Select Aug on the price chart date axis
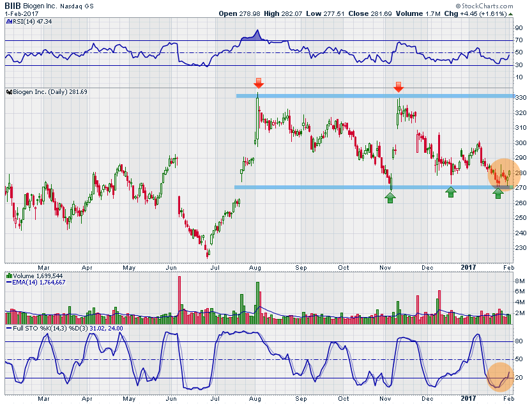Image resolution: width=532 pixels, height=404 pixels. (x=255, y=268)
